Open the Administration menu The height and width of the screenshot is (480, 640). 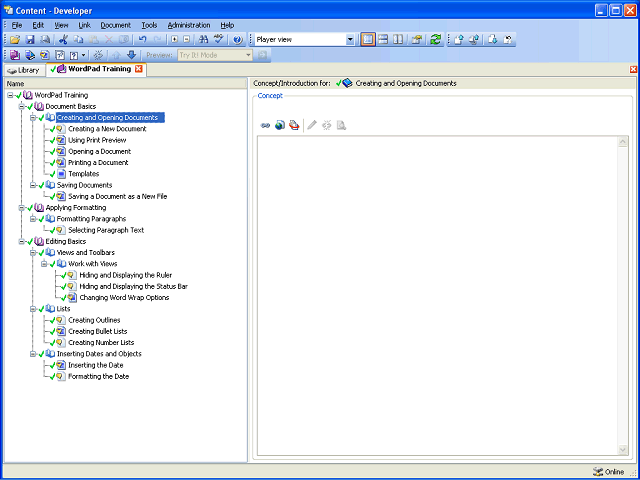coord(189,25)
